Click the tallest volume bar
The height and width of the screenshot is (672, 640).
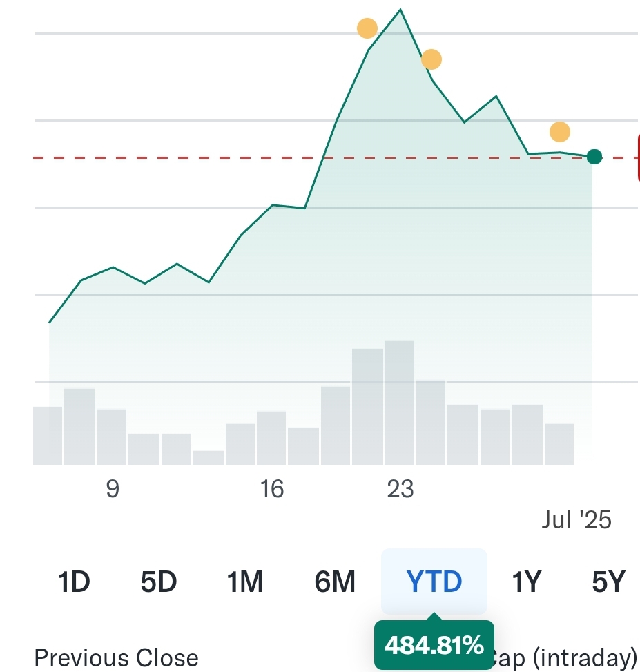(400, 403)
